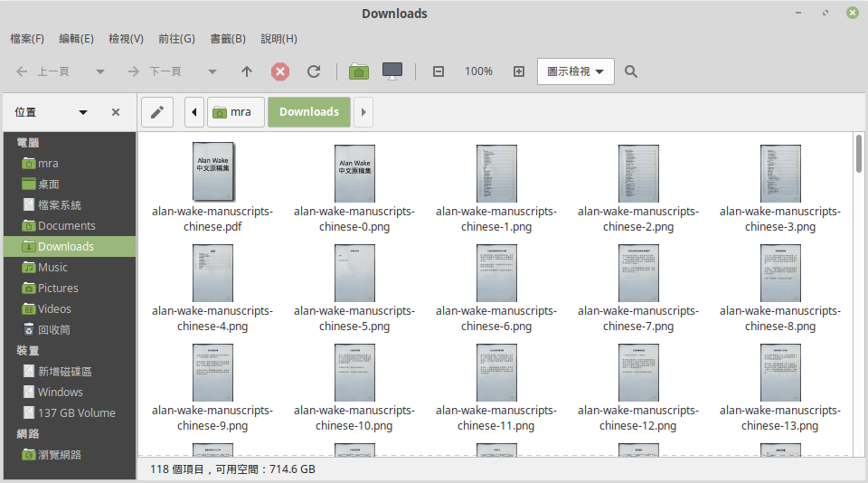Select the alan-wake-manuscripts-chinese-8.png thumbnail
Screen dimensions: 868x483
[x=780, y=273]
